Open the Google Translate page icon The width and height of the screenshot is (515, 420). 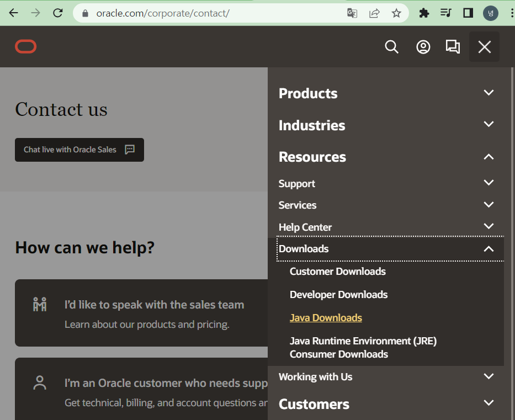click(x=352, y=13)
